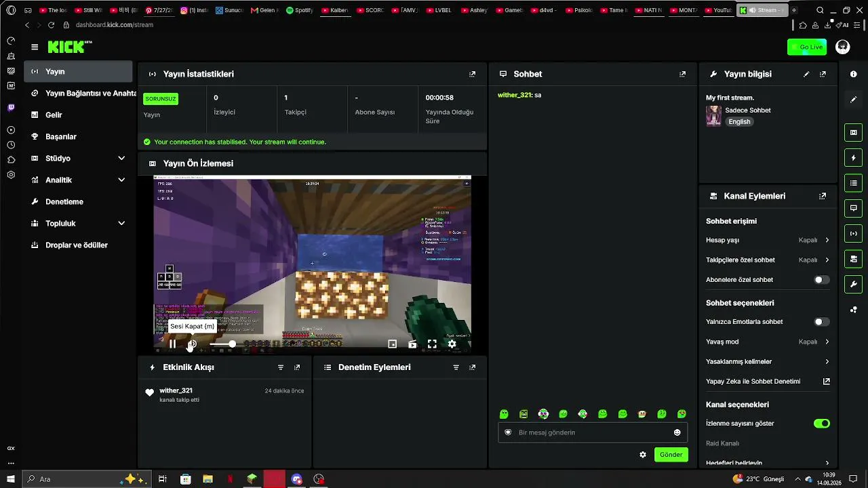Open Başarılar in the sidebar
Viewport: 868px width, 488px height.
[x=78, y=136]
